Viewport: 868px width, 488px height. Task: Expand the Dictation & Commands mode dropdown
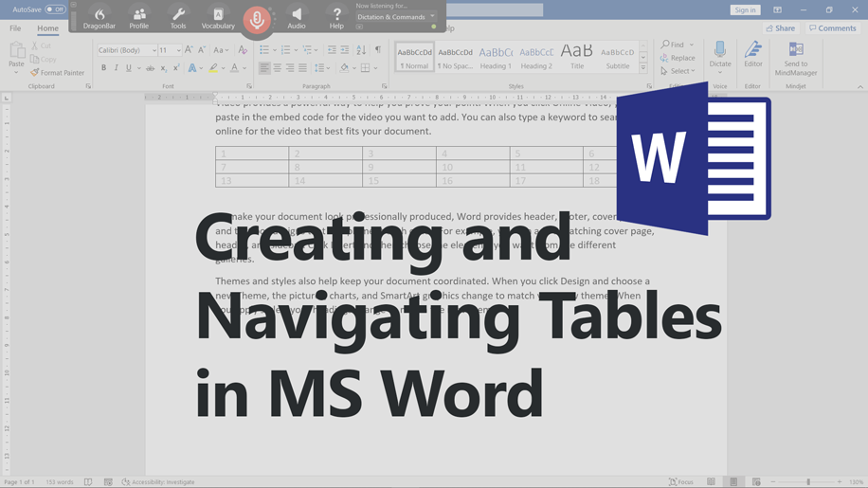(433, 16)
